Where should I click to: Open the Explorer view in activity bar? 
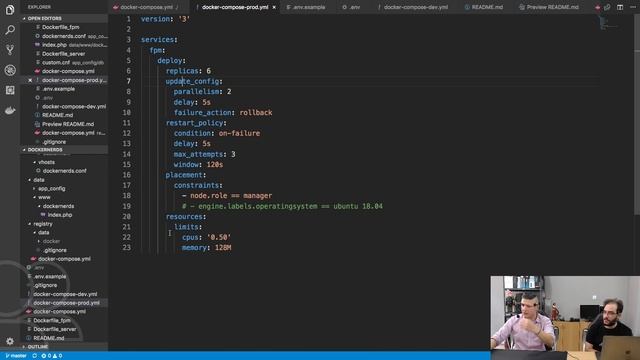[x=10, y=9]
